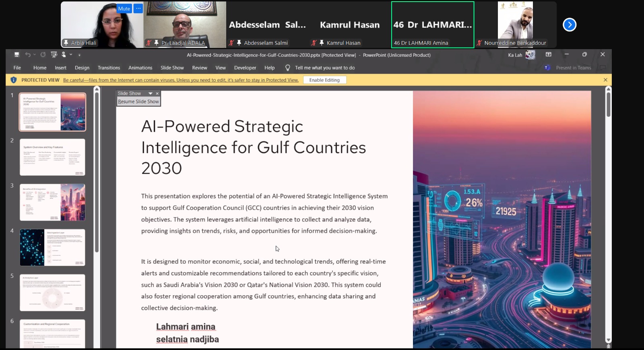Click the Save icon in quick access toolbar
Image resolution: width=644 pixels, height=350 pixels.
[x=17, y=54]
